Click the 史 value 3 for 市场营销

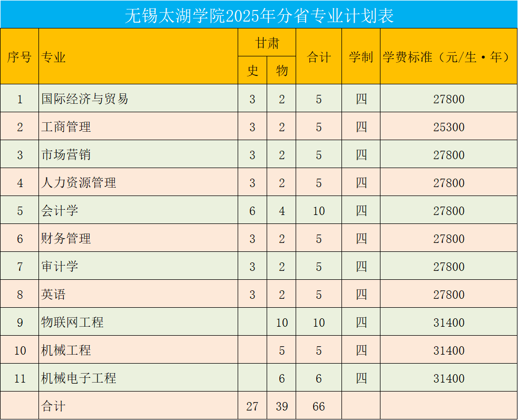(x=252, y=155)
